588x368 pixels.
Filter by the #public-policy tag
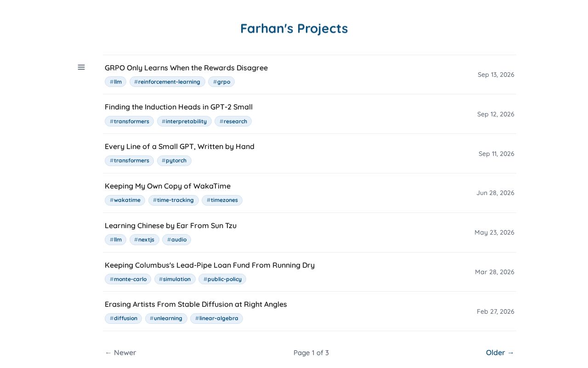(x=222, y=279)
